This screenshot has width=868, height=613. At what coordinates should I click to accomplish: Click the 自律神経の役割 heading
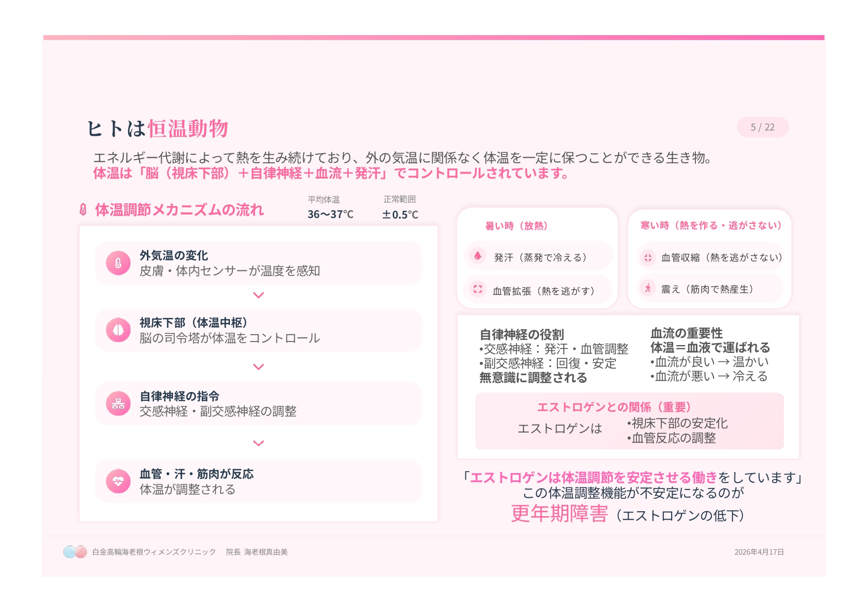point(522,335)
